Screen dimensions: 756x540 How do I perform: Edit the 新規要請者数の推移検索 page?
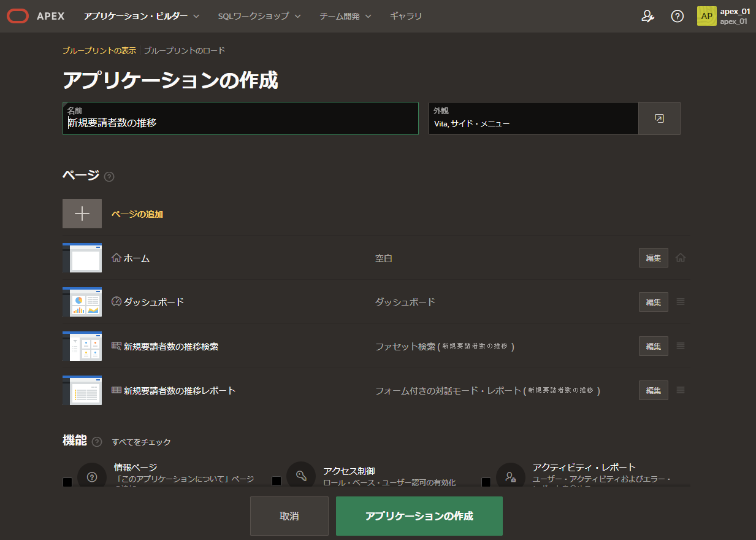click(x=654, y=346)
